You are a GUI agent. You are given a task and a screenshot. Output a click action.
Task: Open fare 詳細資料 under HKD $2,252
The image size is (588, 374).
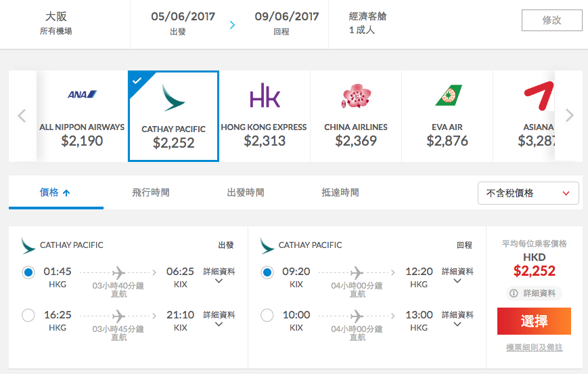tap(534, 293)
